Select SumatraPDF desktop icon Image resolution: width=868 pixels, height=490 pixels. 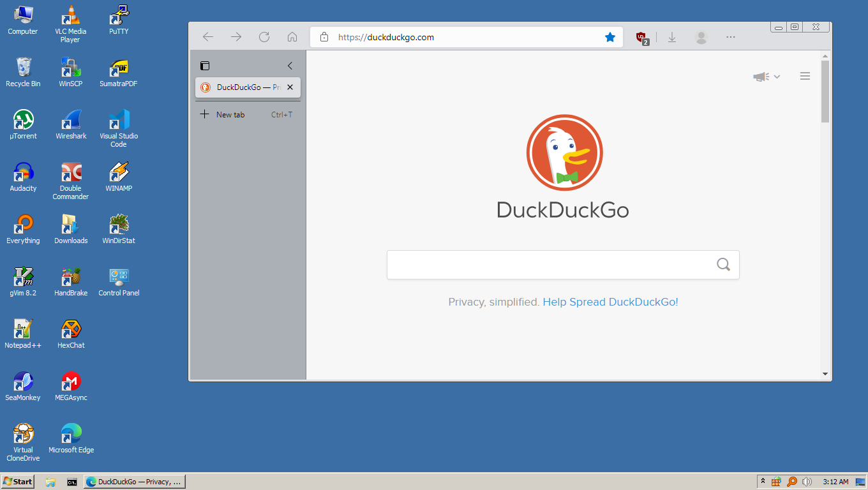click(119, 73)
